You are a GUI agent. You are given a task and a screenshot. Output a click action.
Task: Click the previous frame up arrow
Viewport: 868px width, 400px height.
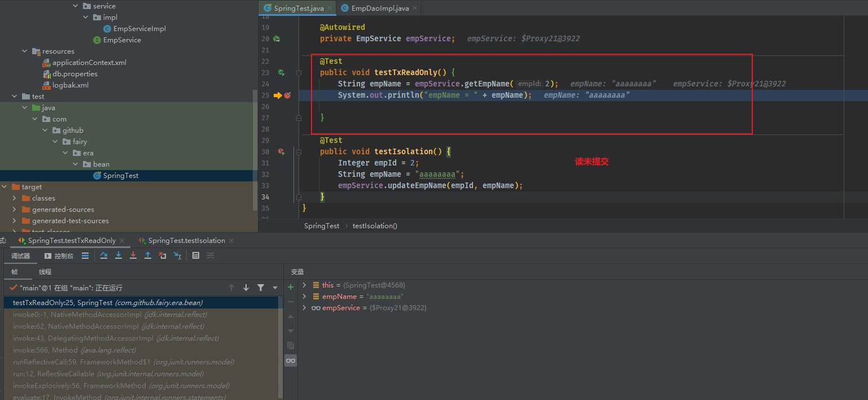(231, 288)
